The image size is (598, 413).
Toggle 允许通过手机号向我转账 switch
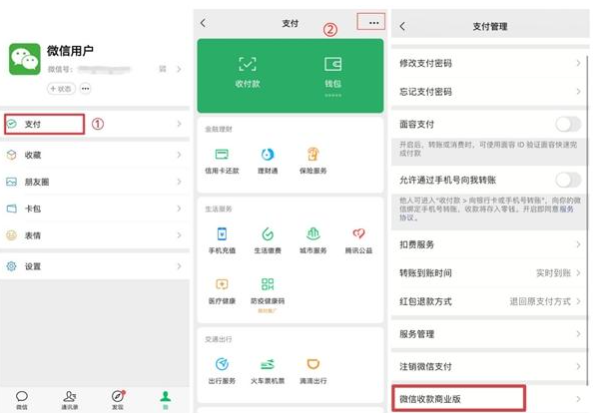568,180
